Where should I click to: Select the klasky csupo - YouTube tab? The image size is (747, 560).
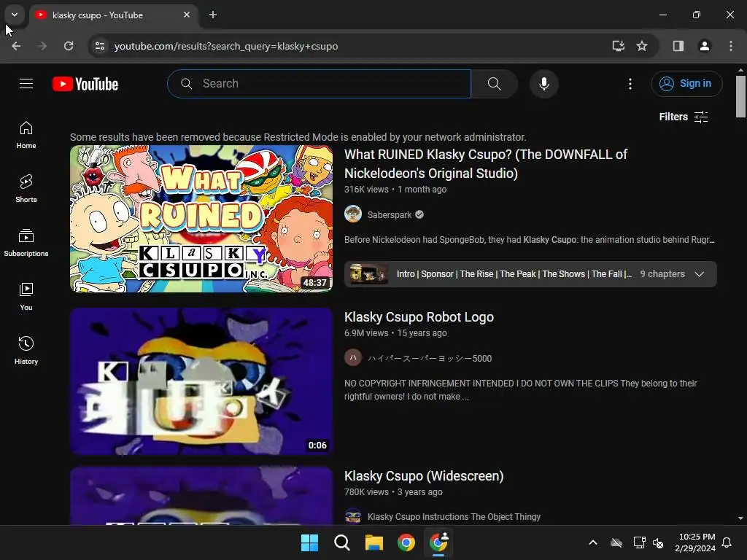pyautogui.click(x=113, y=15)
